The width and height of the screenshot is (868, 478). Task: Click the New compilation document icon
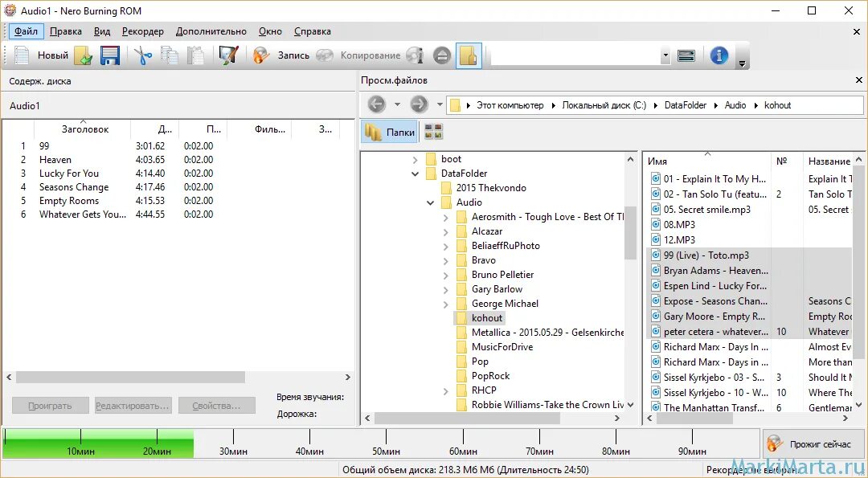coord(22,55)
